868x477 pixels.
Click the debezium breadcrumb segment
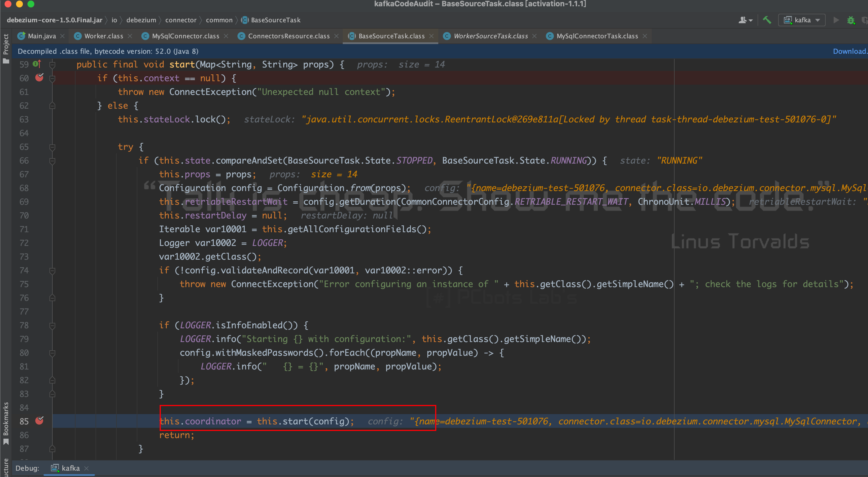(x=141, y=20)
